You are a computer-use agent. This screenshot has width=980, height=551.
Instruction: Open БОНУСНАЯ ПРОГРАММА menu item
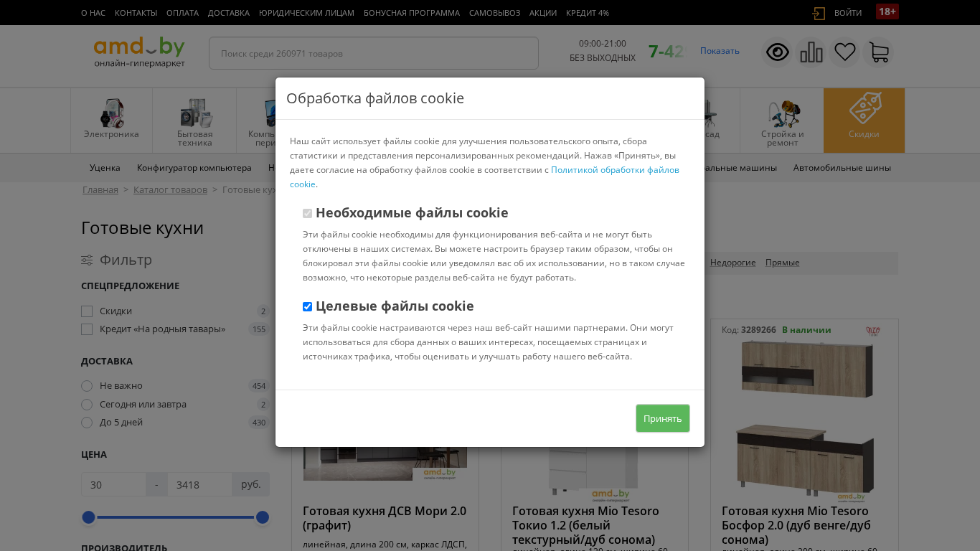coord(412,13)
